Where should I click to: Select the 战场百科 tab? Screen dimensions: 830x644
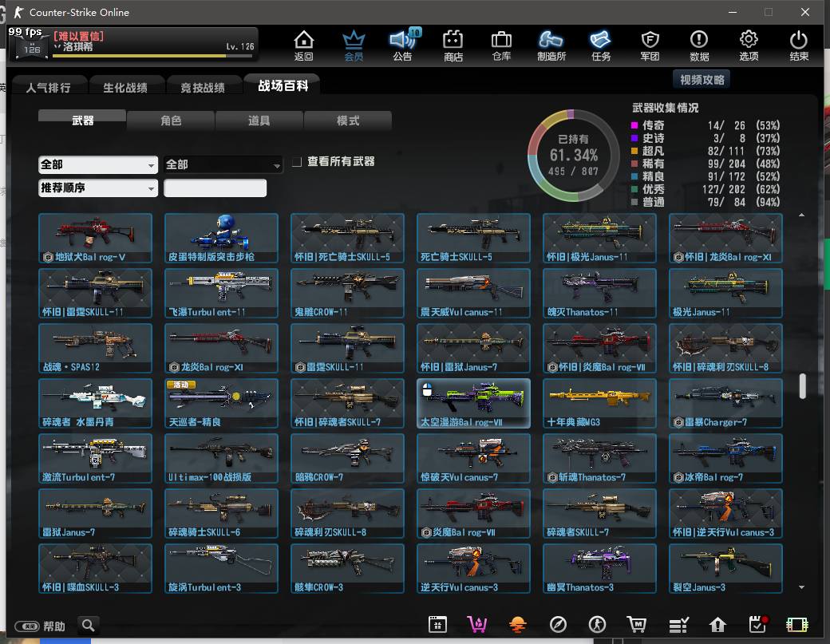283,85
